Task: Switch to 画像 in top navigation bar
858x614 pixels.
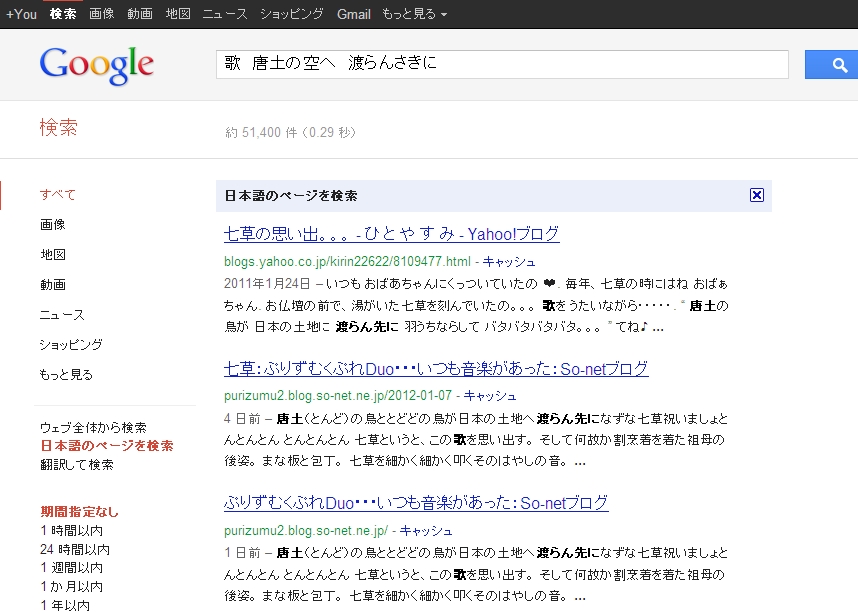Action: point(101,14)
